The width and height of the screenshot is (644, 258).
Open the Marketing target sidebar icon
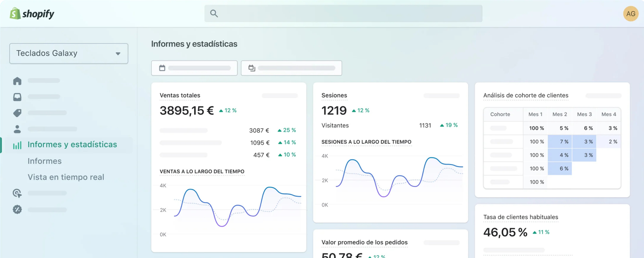(x=17, y=193)
